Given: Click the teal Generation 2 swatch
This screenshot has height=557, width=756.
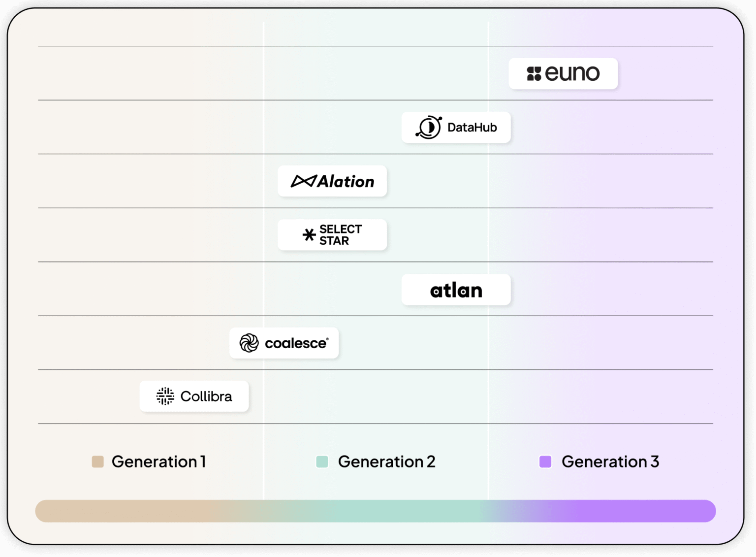Looking at the screenshot, I should 322,461.
